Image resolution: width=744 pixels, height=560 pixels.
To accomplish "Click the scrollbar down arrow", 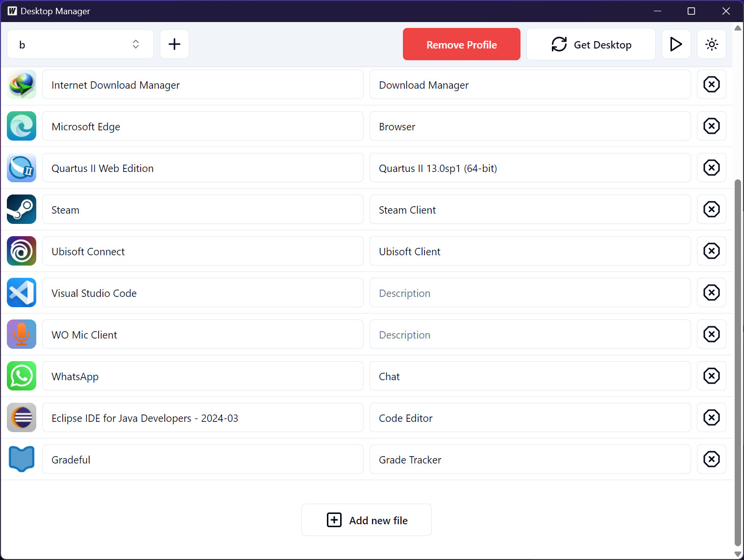I will tap(738, 554).
